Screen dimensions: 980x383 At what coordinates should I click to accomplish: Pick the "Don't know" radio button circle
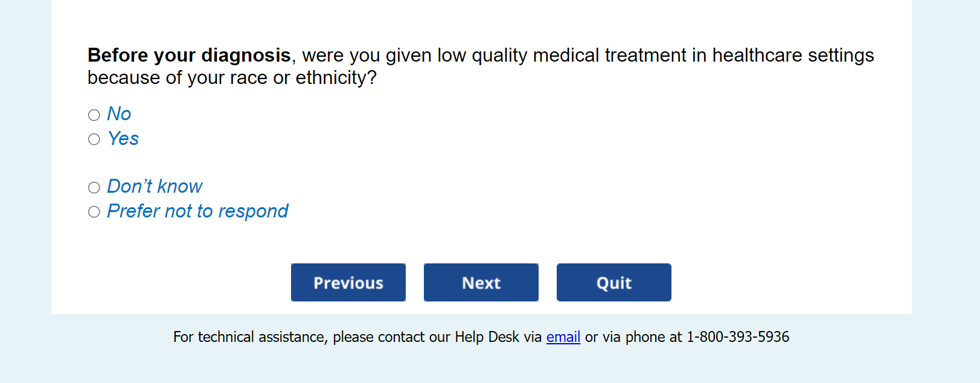(x=94, y=187)
